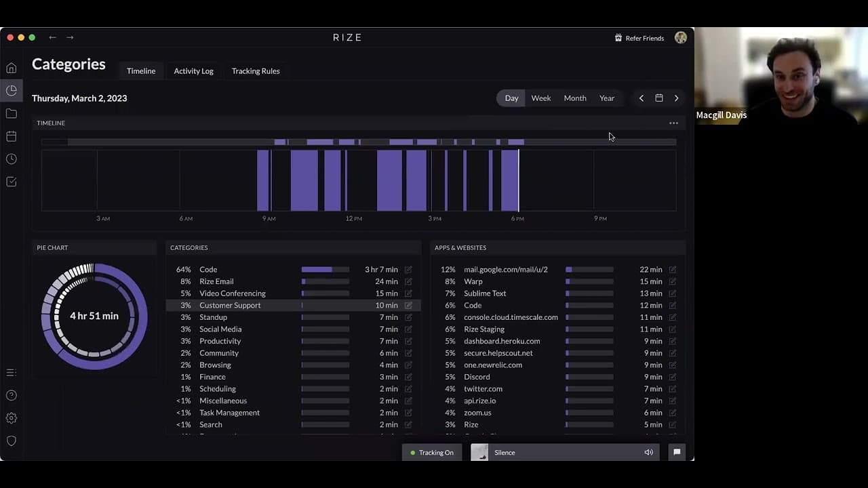The width and height of the screenshot is (868, 488).
Task: Switch to the Timeline tab
Action: [141, 71]
